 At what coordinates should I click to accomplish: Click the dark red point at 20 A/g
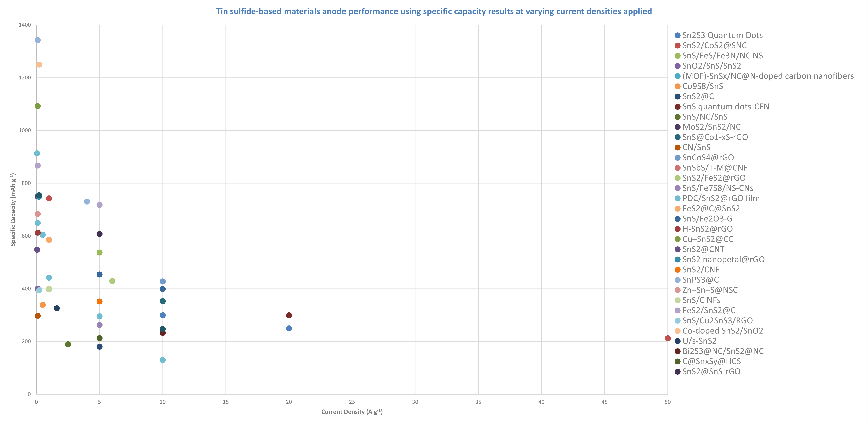(289, 315)
